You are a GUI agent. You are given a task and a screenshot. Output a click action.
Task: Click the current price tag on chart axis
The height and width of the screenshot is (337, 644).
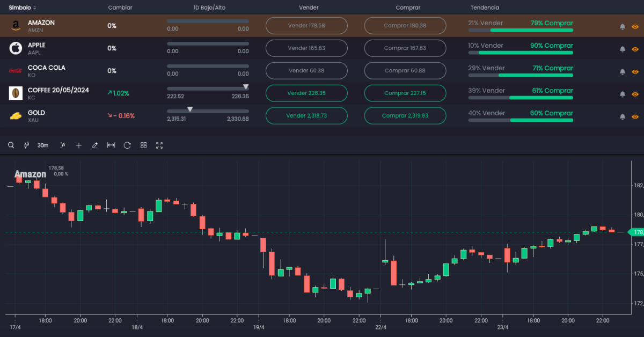coord(636,232)
